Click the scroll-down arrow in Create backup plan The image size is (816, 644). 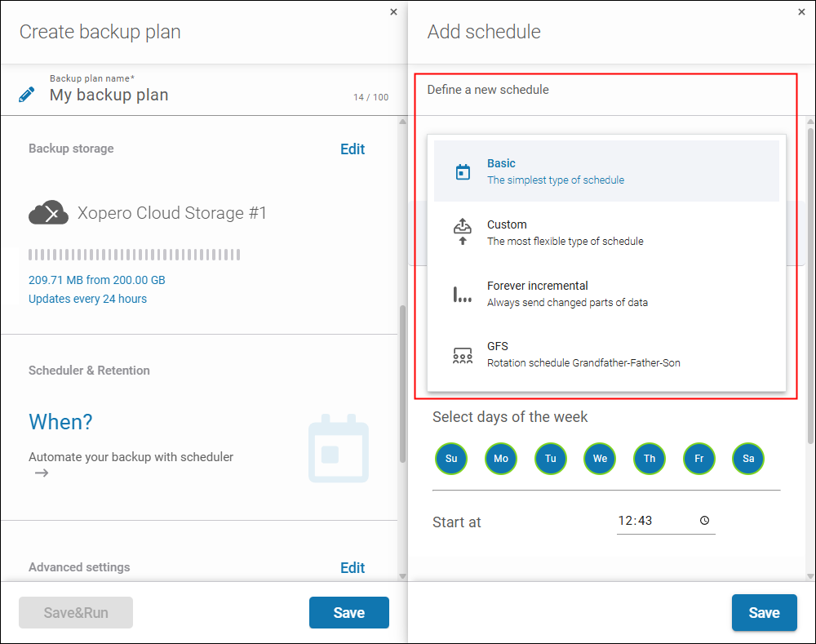click(402, 575)
